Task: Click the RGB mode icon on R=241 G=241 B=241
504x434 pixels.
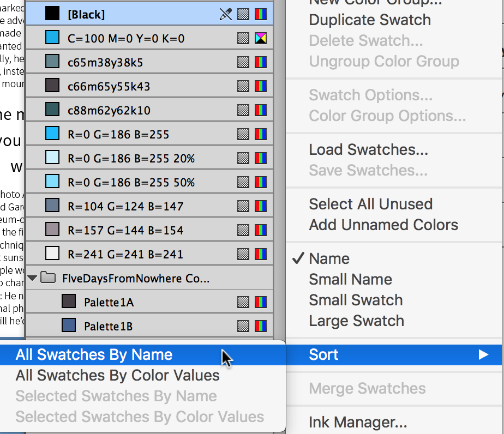Action: [x=261, y=254]
